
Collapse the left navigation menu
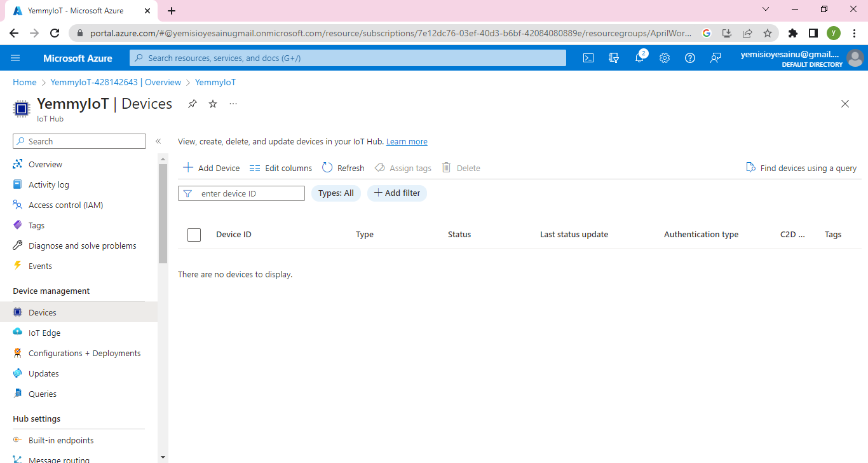(x=158, y=141)
